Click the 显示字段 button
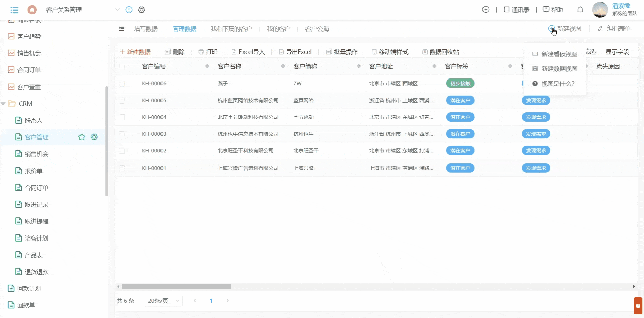644x318 pixels. [x=617, y=52]
